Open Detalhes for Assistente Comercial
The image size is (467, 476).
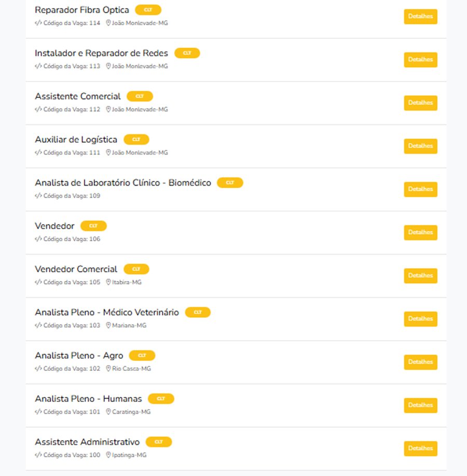pyautogui.click(x=420, y=103)
